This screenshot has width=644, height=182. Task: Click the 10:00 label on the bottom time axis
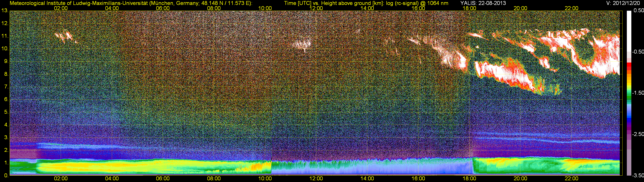(265, 179)
